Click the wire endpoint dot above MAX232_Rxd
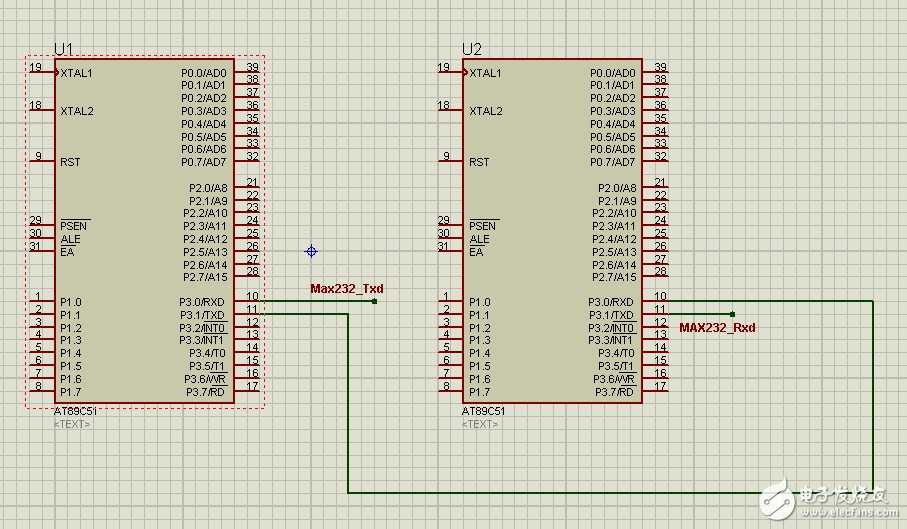The image size is (907, 529). [732, 314]
